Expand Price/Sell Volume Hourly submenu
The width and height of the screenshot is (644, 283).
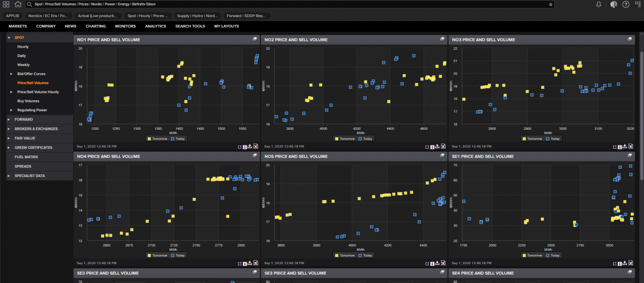point(11,92)
